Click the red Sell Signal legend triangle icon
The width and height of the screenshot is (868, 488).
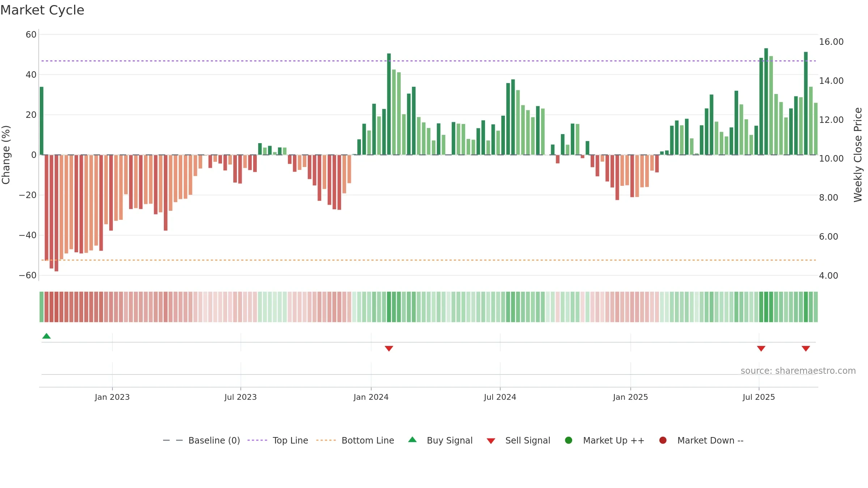491,441
